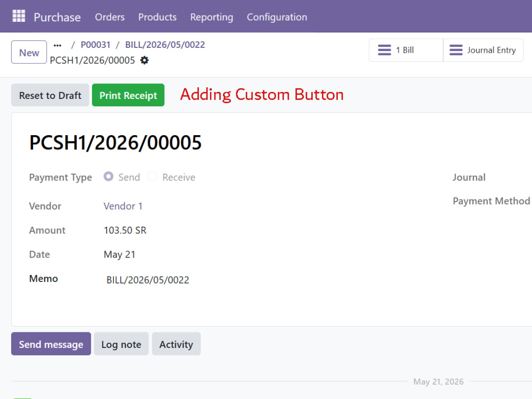The width and height of the screenshot is (532, 399).
Task: Click the gear actions icon beside PCSH1/2026/00005
Action: (145, 61)
